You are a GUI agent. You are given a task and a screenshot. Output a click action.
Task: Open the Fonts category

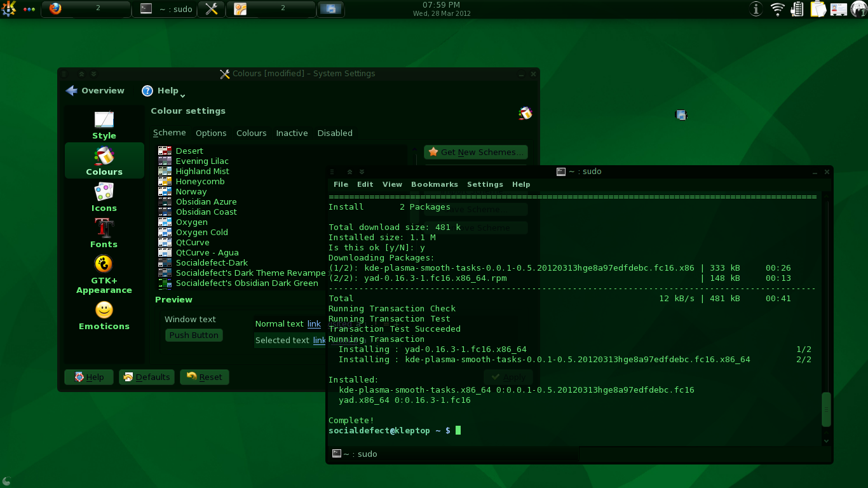104,233
